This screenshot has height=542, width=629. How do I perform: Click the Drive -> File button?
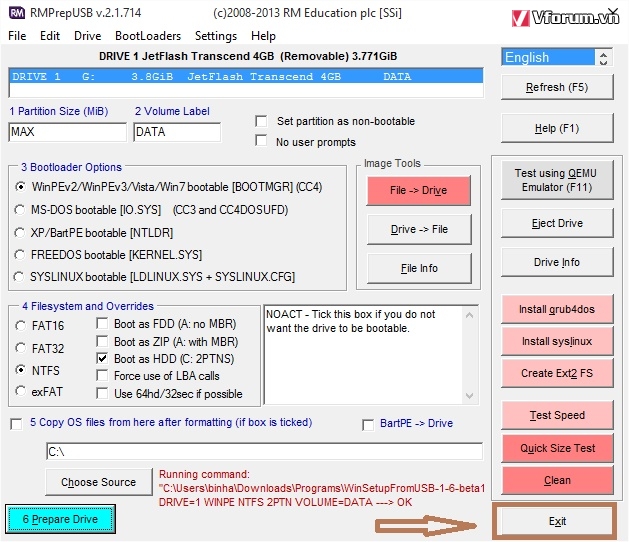pyautogui.click(x=419, y=229)
